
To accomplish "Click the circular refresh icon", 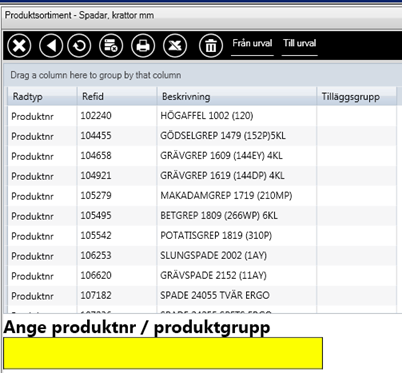I will (79, 46).
